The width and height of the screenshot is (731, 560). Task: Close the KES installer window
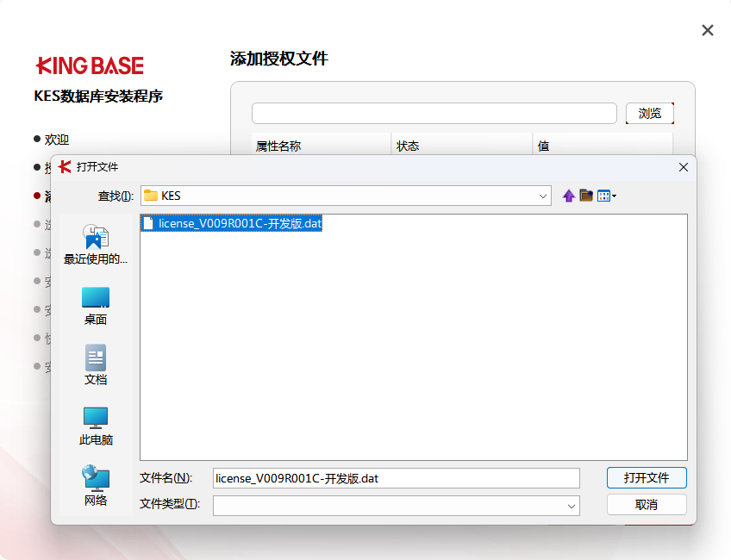(708, 30)
